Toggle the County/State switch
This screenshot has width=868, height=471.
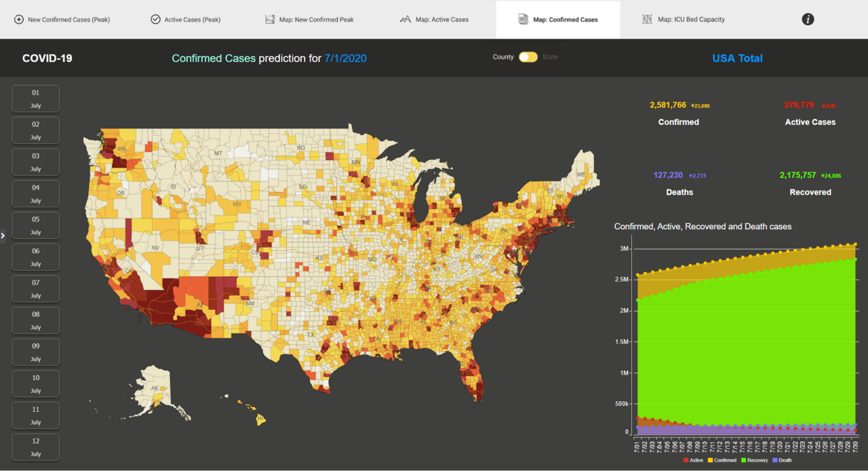(528, 57)
